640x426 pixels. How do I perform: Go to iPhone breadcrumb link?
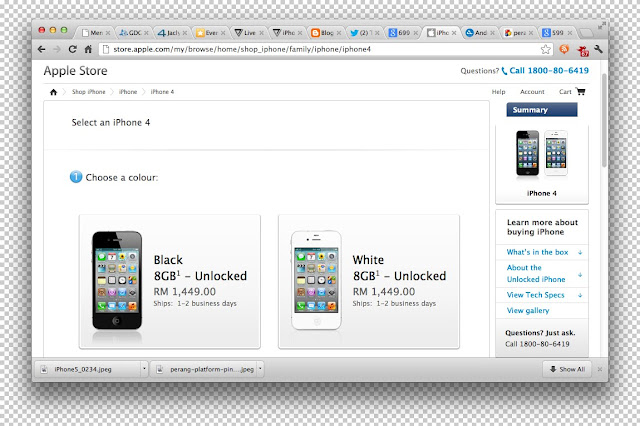pos(128,92)
